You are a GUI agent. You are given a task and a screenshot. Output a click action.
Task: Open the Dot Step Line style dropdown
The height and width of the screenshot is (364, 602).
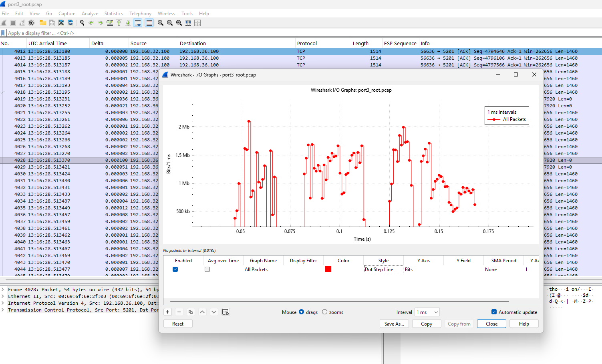click(x=383, y=269)
